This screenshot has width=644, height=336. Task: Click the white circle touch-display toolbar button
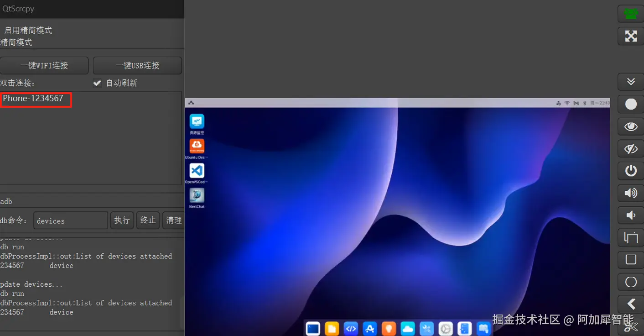[631, 104]
